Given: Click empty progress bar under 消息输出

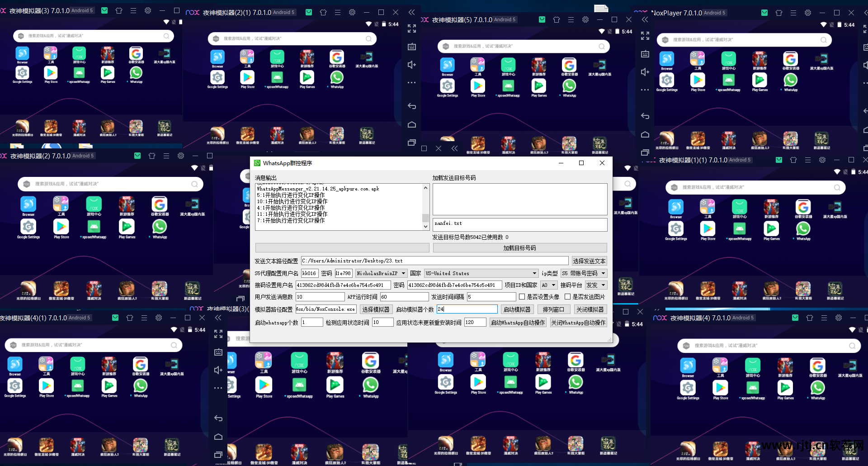Looking at the screenshot, I should tap(342, 248).
